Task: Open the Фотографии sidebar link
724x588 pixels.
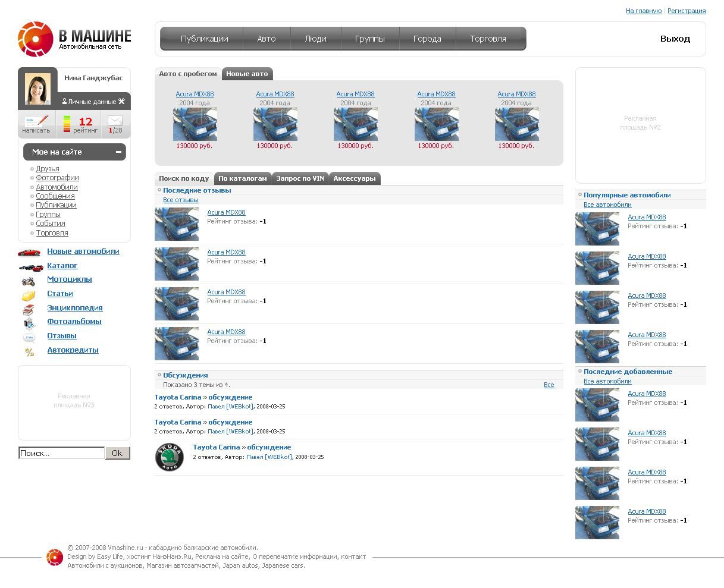Action: pos(57,178)
